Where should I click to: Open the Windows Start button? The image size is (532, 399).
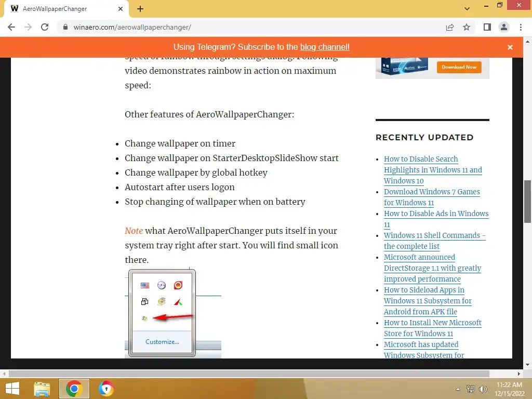[12, 389]
